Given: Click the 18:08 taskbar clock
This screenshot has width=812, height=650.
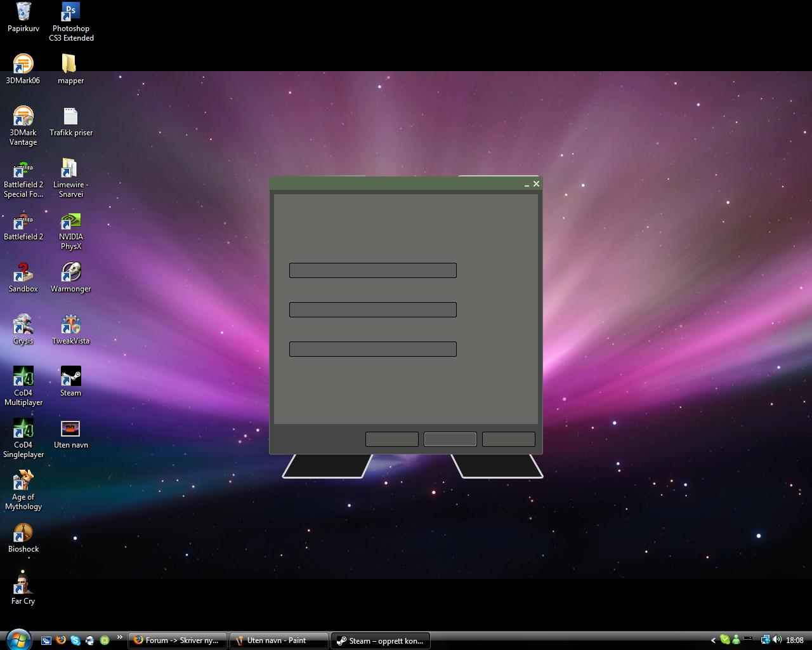Looking at the screenshot, I should tap(795, 640).
